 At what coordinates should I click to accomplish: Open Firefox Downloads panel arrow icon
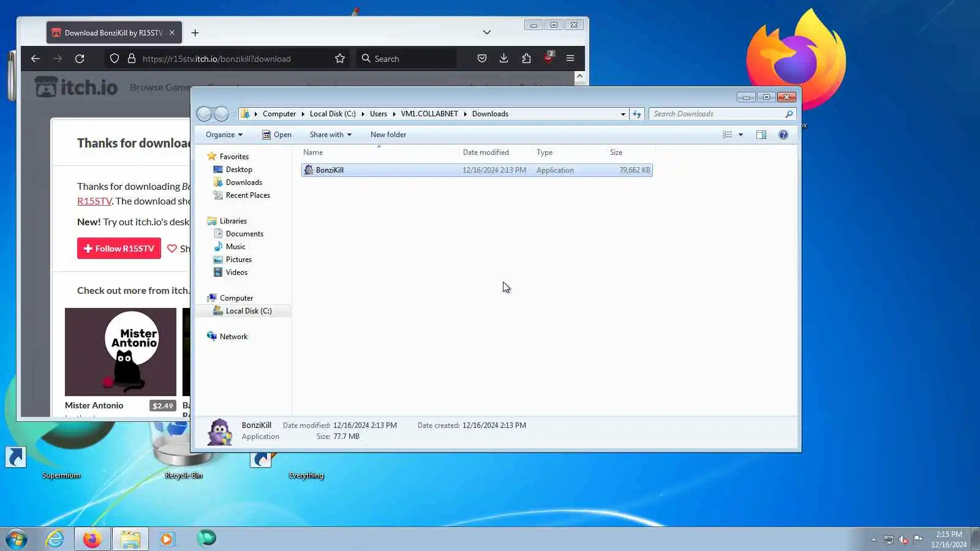pos(503,58)
